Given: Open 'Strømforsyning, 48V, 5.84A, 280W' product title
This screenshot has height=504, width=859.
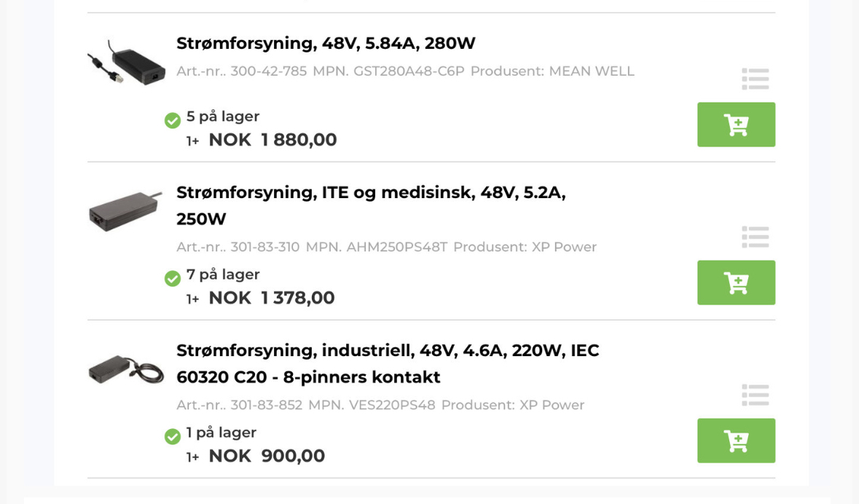Looking at the screenshot, I should click(326, 44).
